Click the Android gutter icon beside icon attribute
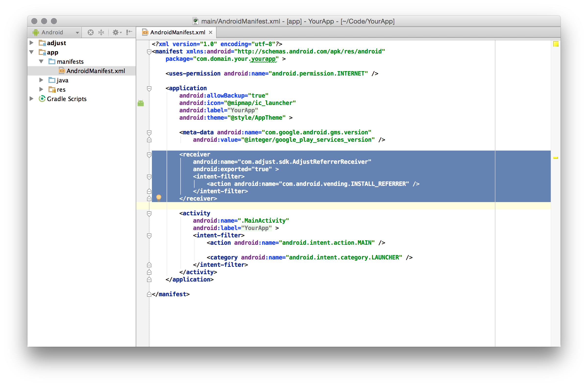The height and width of the screenshot is (386, 588). [x=141, y=103]
